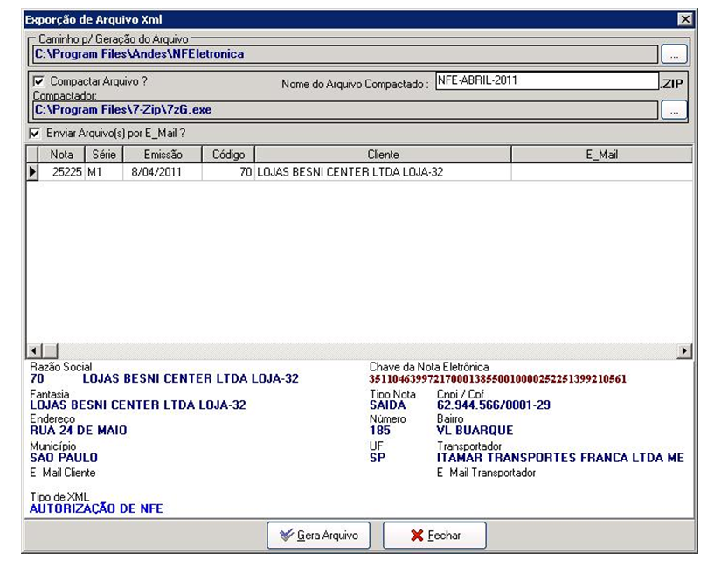Click the ITAMAR TRANSPORTES FRANCA LTDA ME text
This screenshot has width=728, height=567.
click(x=560, y=458)
